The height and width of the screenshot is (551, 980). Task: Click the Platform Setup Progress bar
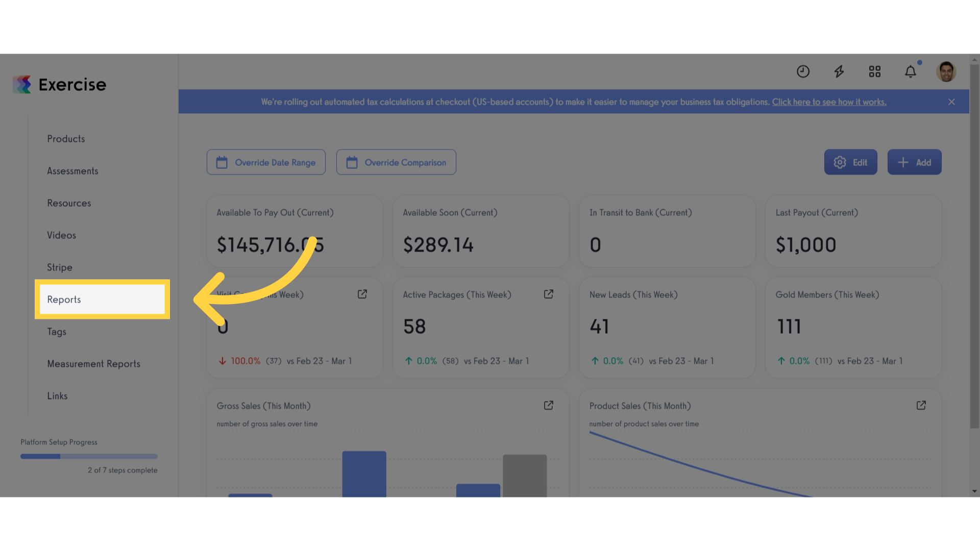point(89,457)
